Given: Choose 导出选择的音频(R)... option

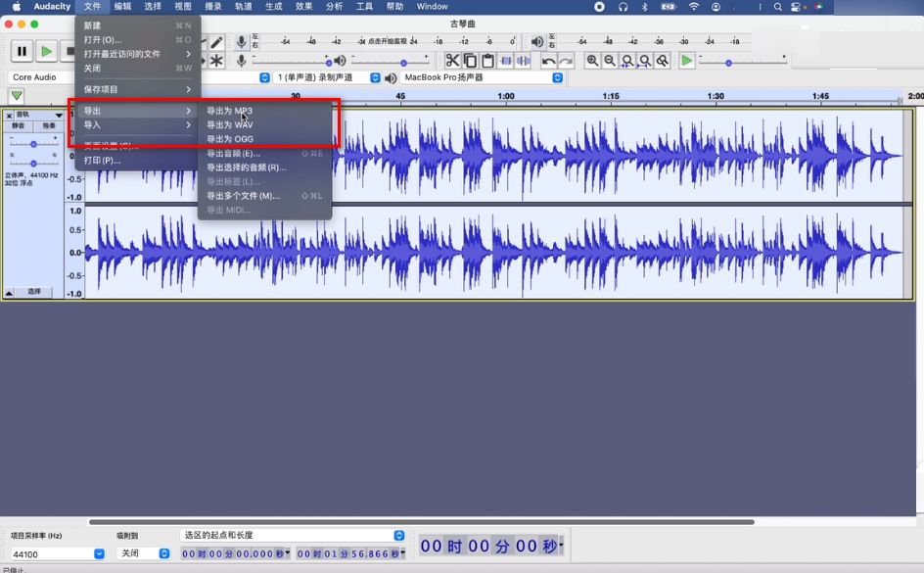Looking at the screenshot, I should click(x=264, y=167).
